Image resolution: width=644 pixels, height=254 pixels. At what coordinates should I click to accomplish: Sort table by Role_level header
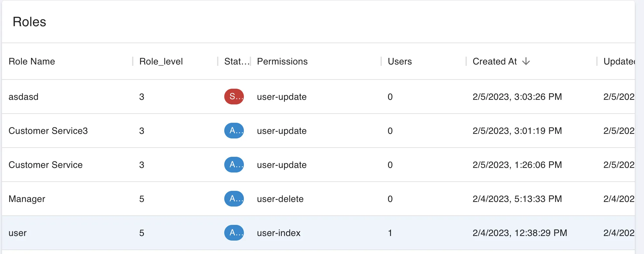point(161,61)
